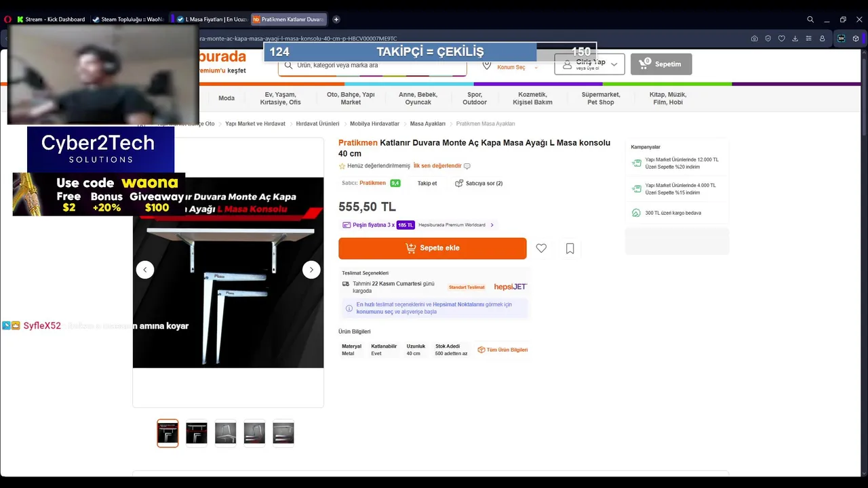Select the second product thumbnail
Viewport: 868px width, 488px height.
click(x=197, y=433)
